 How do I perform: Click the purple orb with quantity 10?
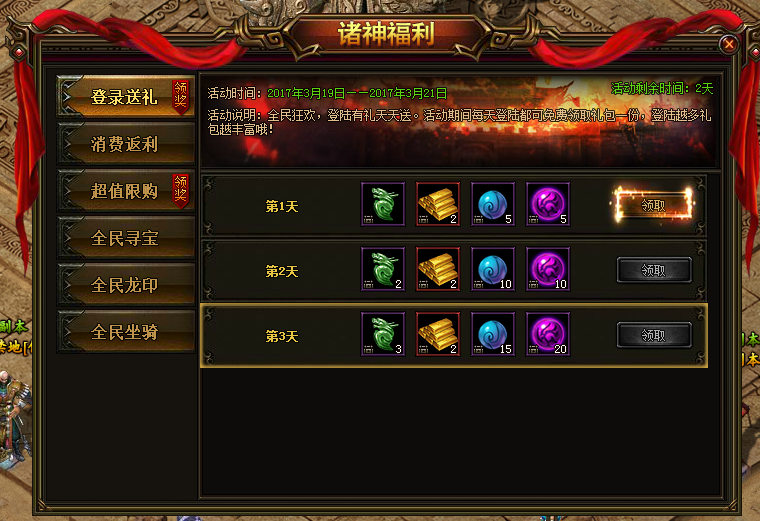click(548, 269)
